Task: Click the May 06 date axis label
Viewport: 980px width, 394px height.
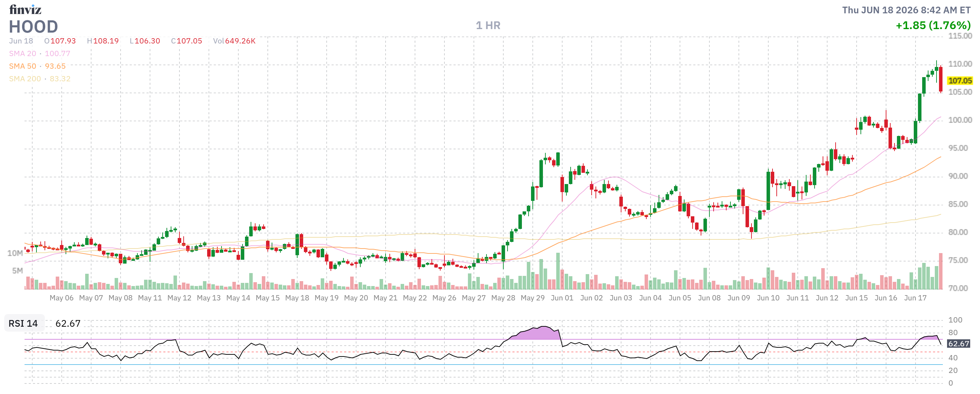Action: (62, 298)
